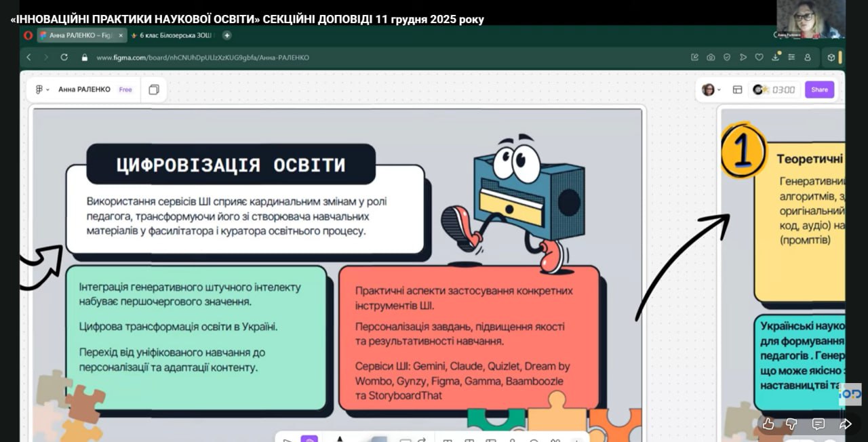The image size is (868, 442).
Task: Open the Figma main menu logo dropdown
Action: click(42, 89)
